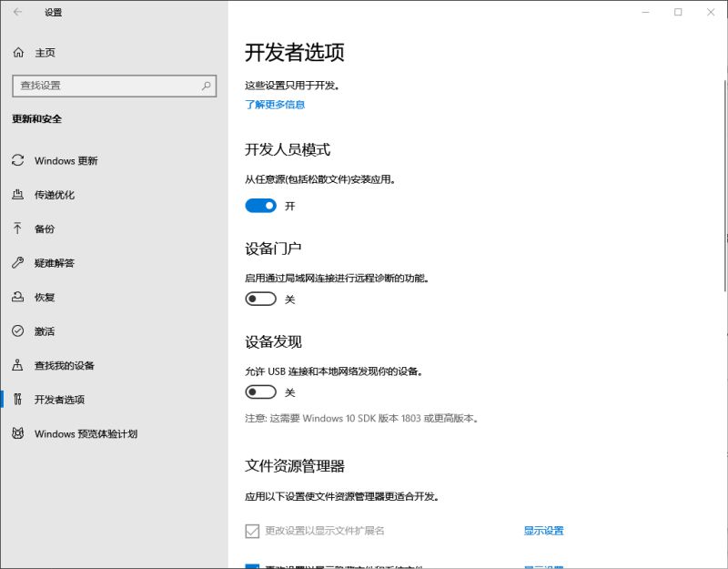The image size is (728, 569).
Task: Click the 开发人员模式 section heading
Action: (288, 149)
